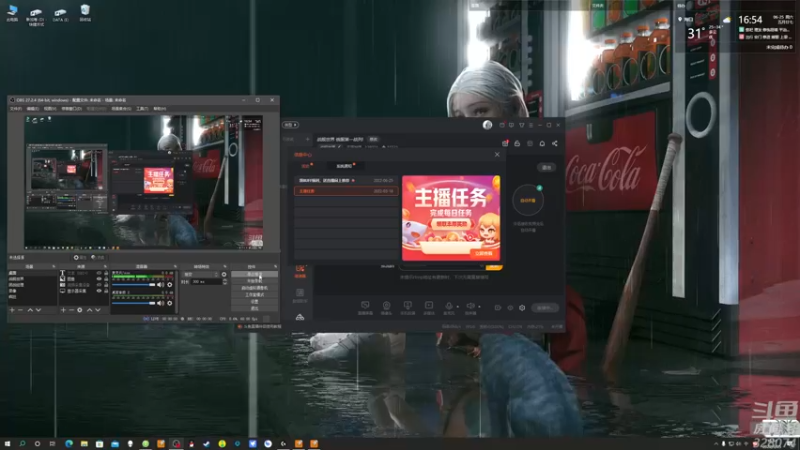The height and width of the screenshot is (450, 800).
Task: Move scene down using OBS Scenes down arrow
Action: (x=38, y=310)
